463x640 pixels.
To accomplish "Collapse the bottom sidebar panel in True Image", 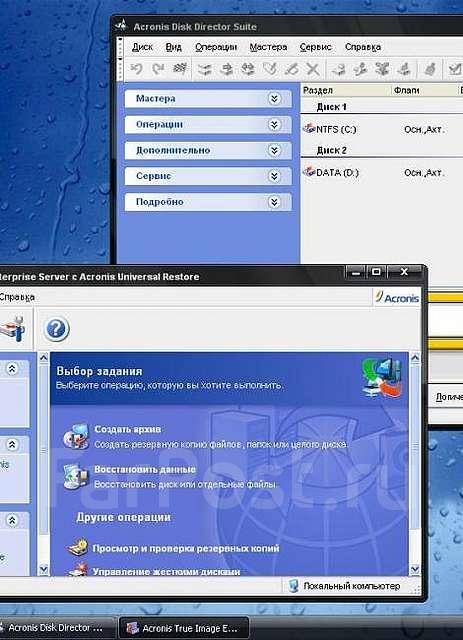I will click(x=12, y=520).
